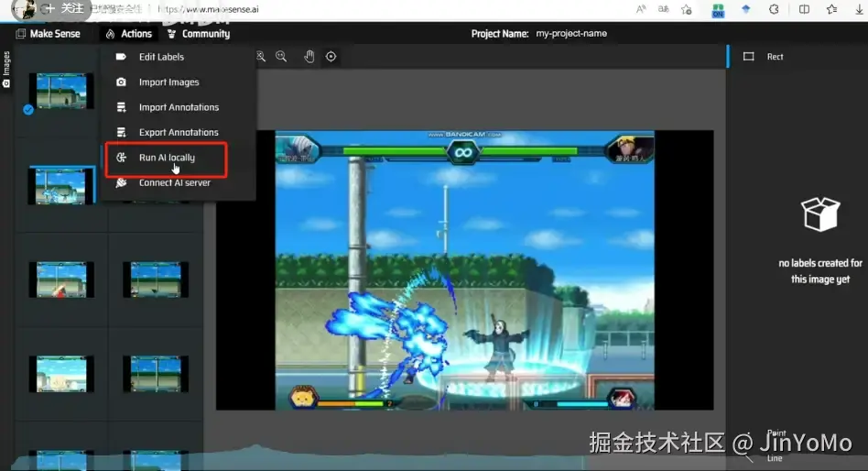Viewport: 868px width, 471px height.
Task: Click 'no labels created for this image yet' text
Action: point(820,271)
